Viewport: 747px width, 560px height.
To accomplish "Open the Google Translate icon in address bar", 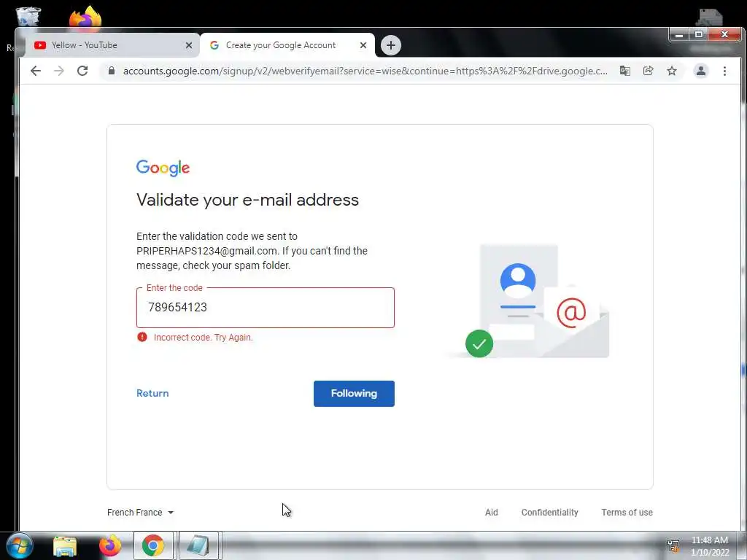I will pyautogui.click(x=625, y=71).
